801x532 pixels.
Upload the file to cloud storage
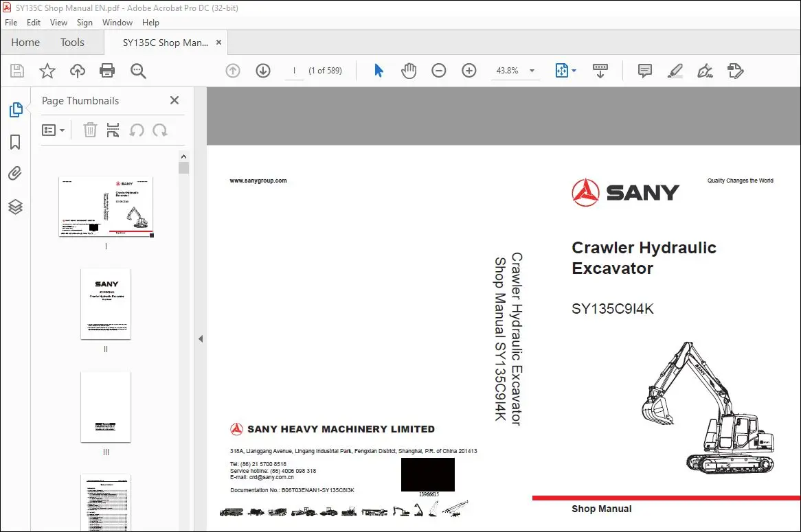pos(77,71)
